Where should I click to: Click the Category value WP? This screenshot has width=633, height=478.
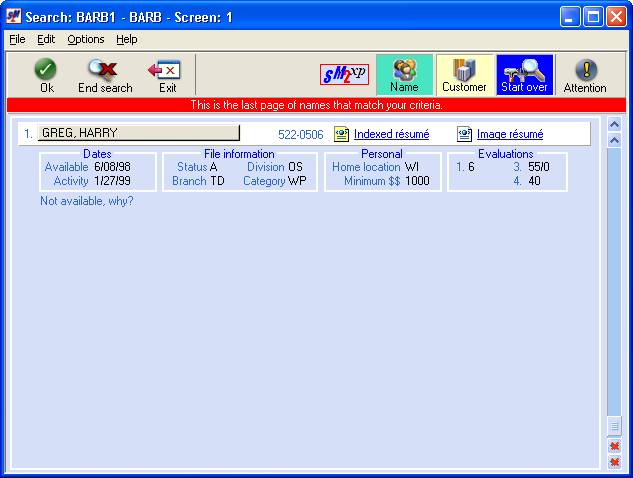point(297,181)
